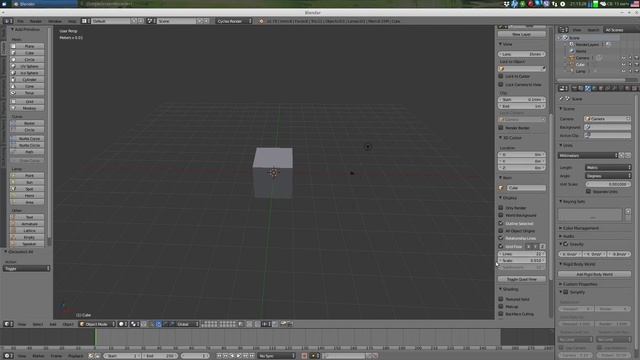Add an Area lamp
640x360 pixels.
click(27, 202)
